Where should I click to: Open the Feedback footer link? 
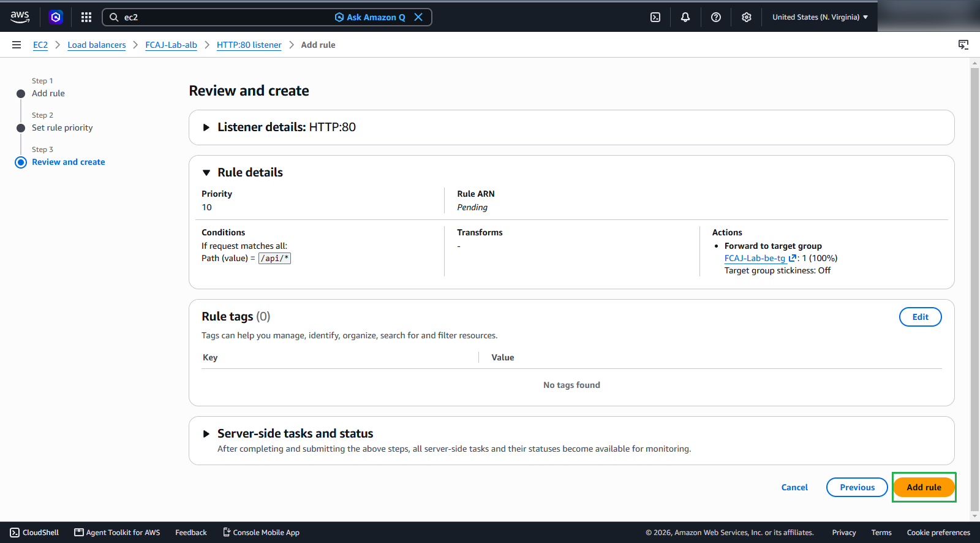pyautogui.click(x=191, y=533)
